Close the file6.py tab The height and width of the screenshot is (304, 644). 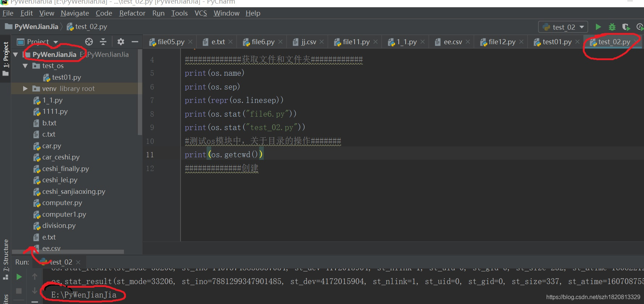coord(280,42)
